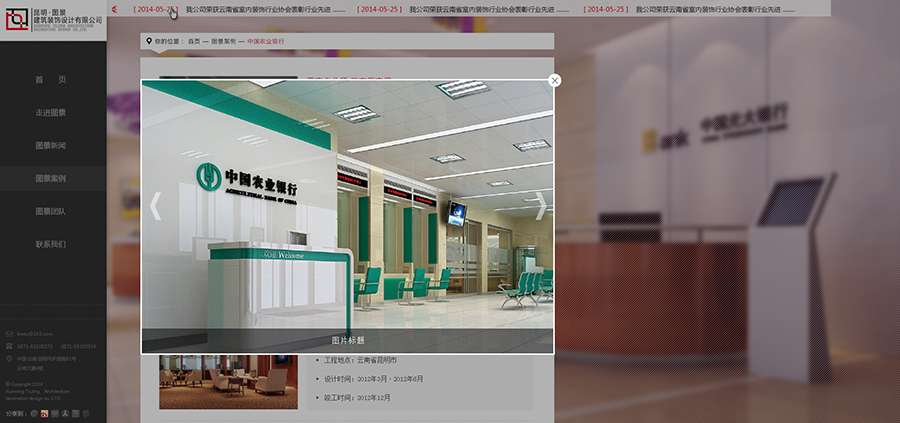Select 图景案例 in sidebar menu
This screenshot has height=423, width=900.
pyautogui.click(x=51, y=178)
